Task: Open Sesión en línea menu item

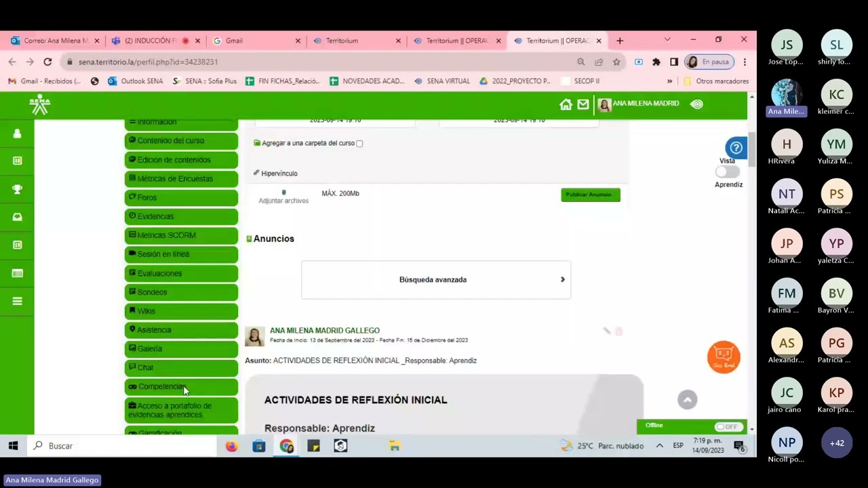Action: [x=181, y=254]
